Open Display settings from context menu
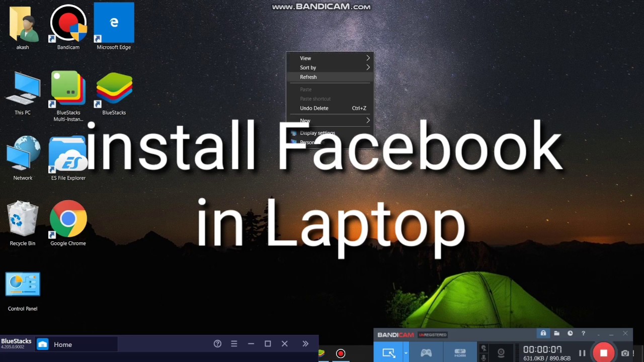Viewport: 644px width, 362px height. (330, 133)
